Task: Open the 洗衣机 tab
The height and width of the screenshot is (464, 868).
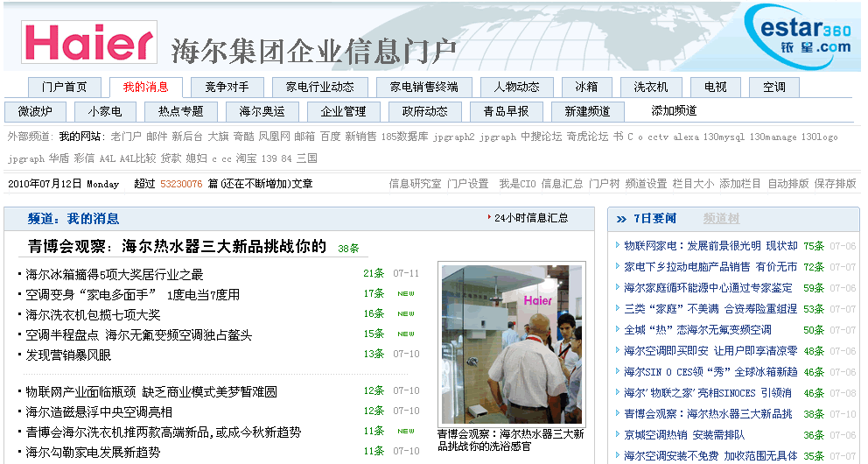Action: (x=650, y=87)
